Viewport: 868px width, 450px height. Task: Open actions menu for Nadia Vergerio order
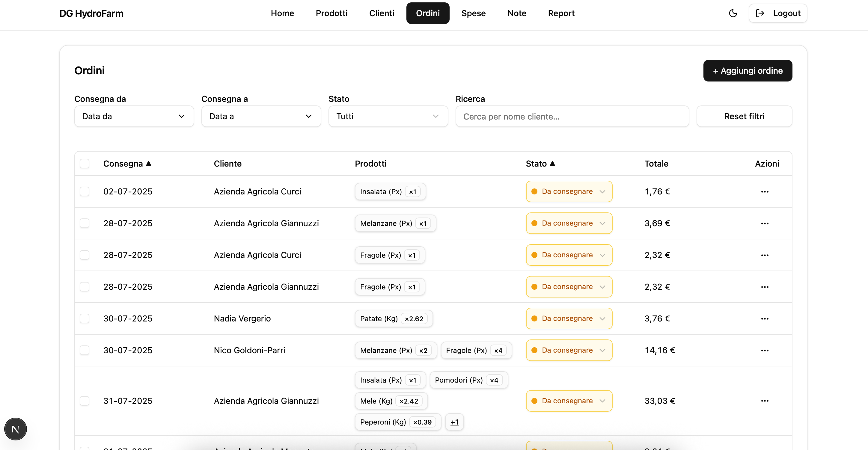(x=765, y=319)
